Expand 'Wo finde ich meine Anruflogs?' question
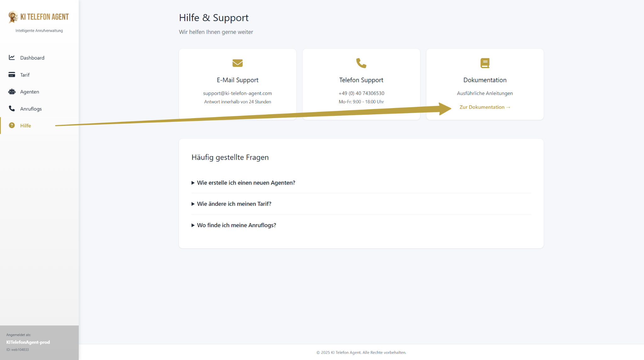Screen dimensions: 644x360 236,225
